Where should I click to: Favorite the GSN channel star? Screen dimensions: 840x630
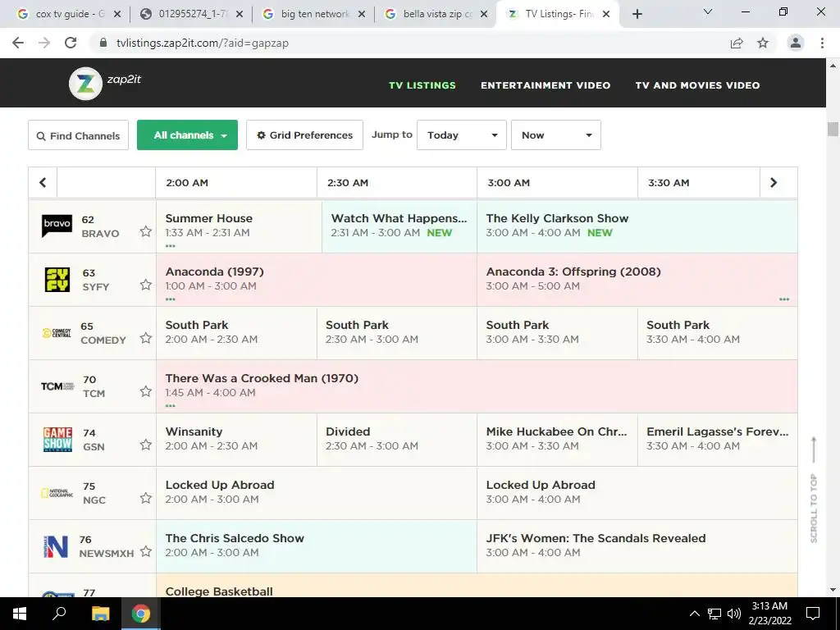click(146, 445)
